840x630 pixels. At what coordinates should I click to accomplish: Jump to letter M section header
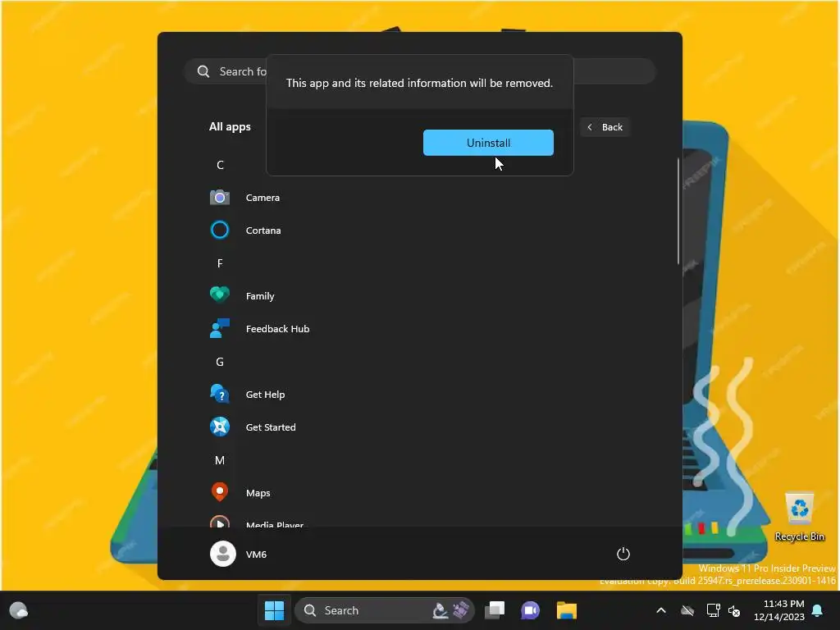coord(220,461)
